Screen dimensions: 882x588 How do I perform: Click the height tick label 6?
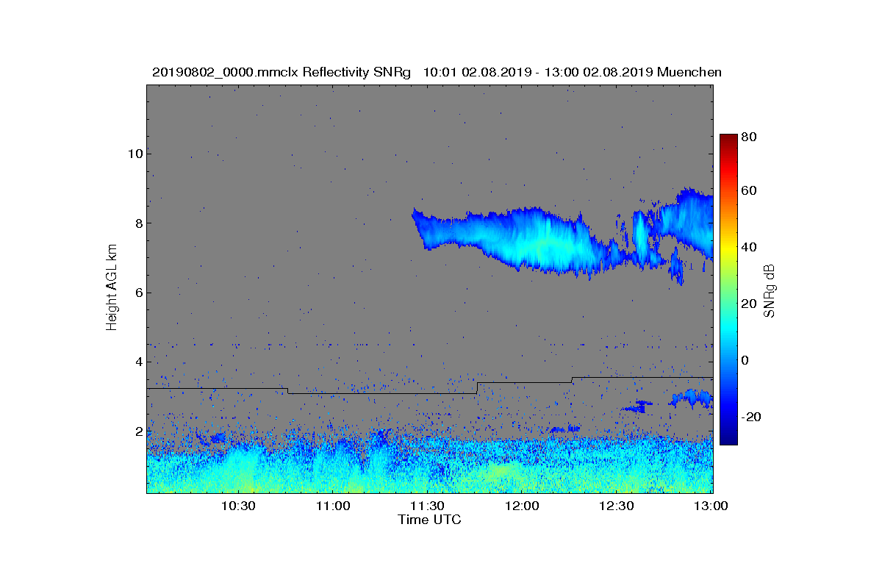point(137,293)
